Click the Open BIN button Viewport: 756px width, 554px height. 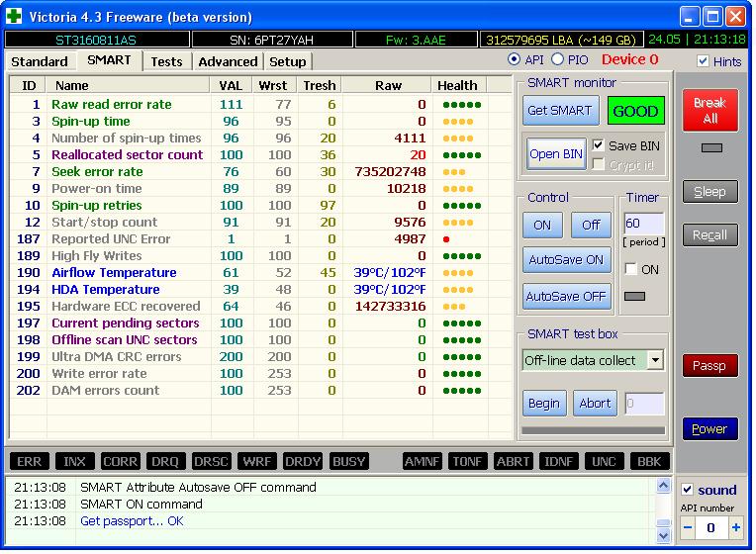pyautogui.click(x=556, y=153)
